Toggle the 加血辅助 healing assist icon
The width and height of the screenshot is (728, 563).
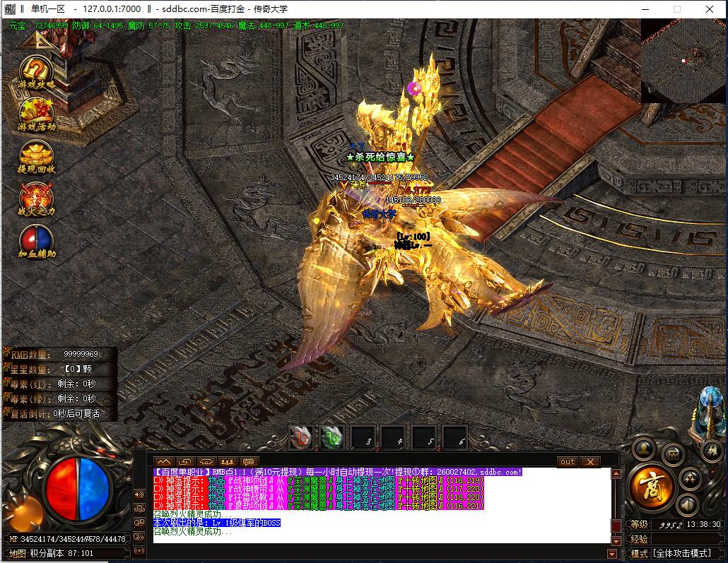[x=36, y=242]
